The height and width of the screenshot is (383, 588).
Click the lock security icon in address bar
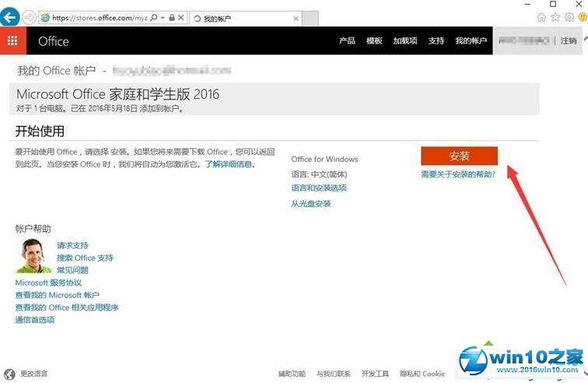click(172, 18)
